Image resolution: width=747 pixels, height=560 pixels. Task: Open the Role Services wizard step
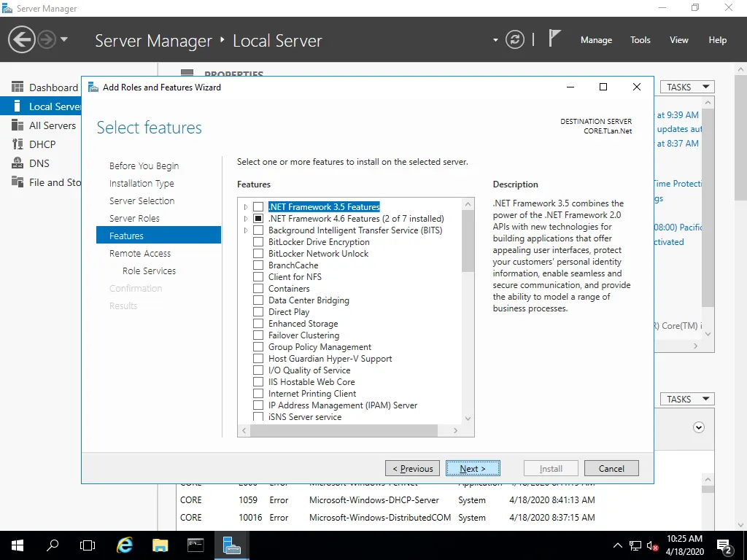pyautogui.click(x=149, y=271)
